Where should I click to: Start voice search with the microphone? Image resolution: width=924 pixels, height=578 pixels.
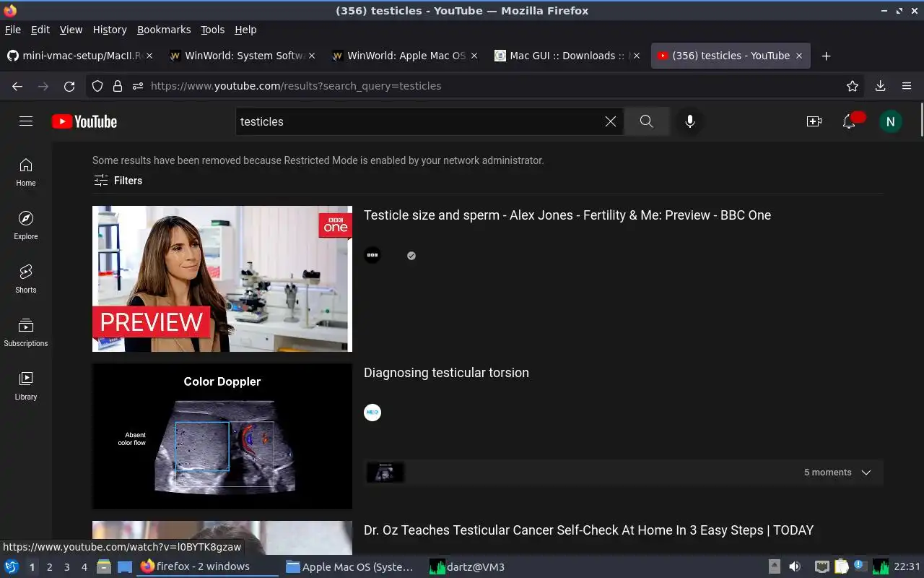tap(690, 121)
